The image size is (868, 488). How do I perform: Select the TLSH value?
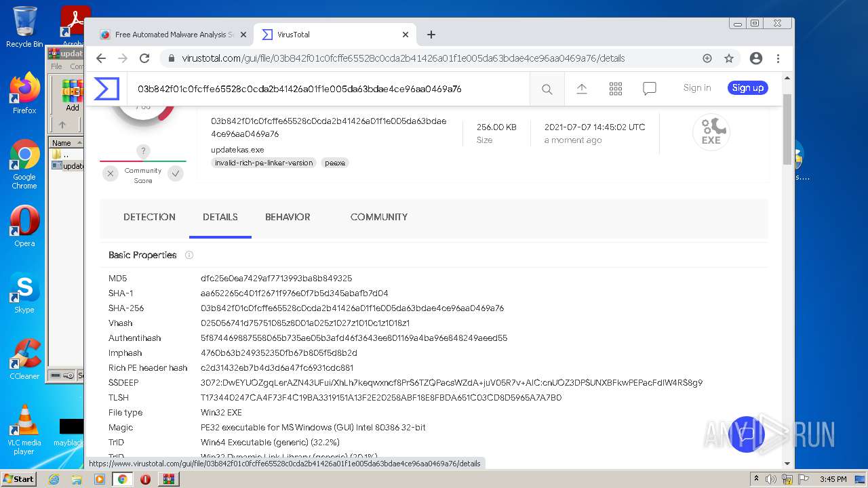pos(381,398)
